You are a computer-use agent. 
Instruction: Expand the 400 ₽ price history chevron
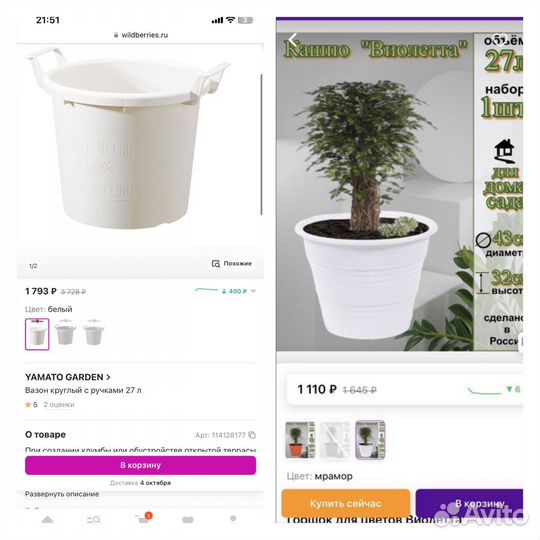[x=253, y=291]
